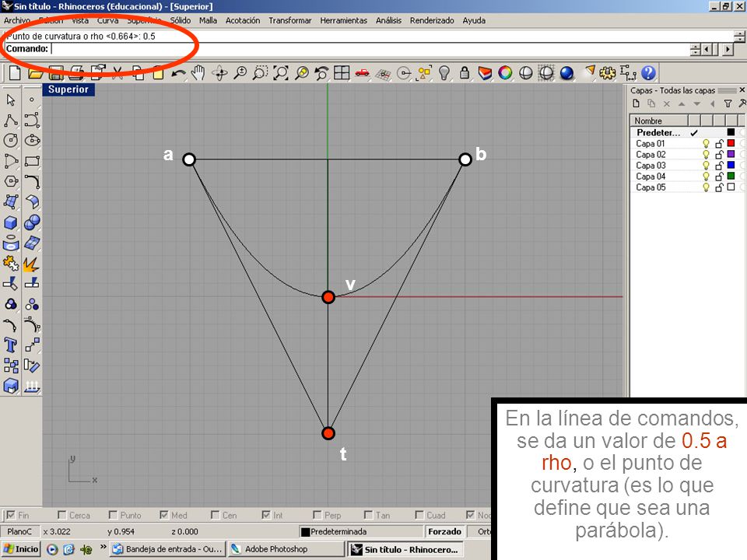
Task: Select the Ellipse tool in sidebar
Action: click(32, 141)
